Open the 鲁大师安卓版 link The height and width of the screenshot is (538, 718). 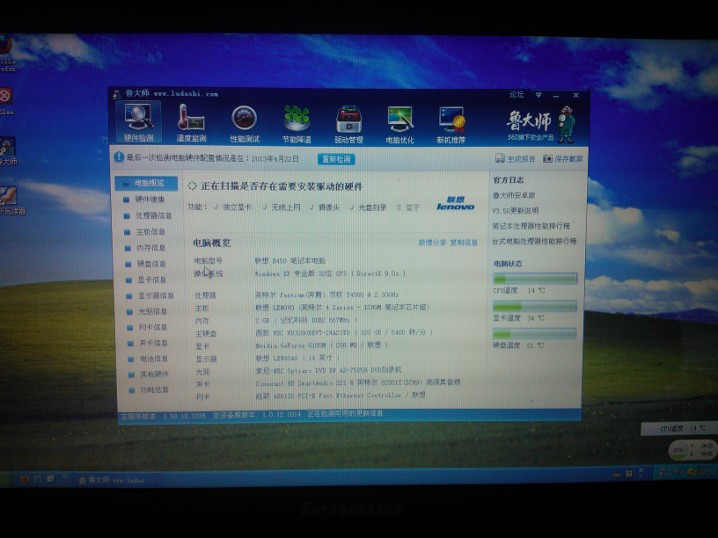pyautogui.click(x=514, y=196)
